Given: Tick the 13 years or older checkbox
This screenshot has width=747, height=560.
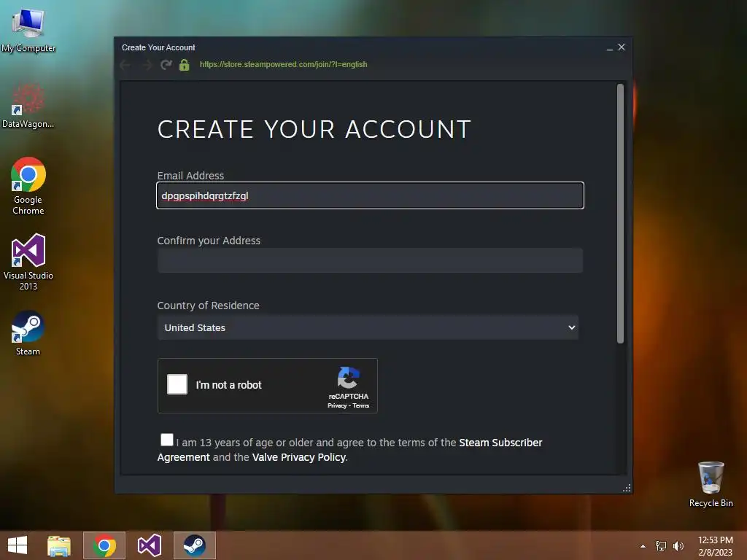Looking at the screenshot, I should tap(167, 440).
